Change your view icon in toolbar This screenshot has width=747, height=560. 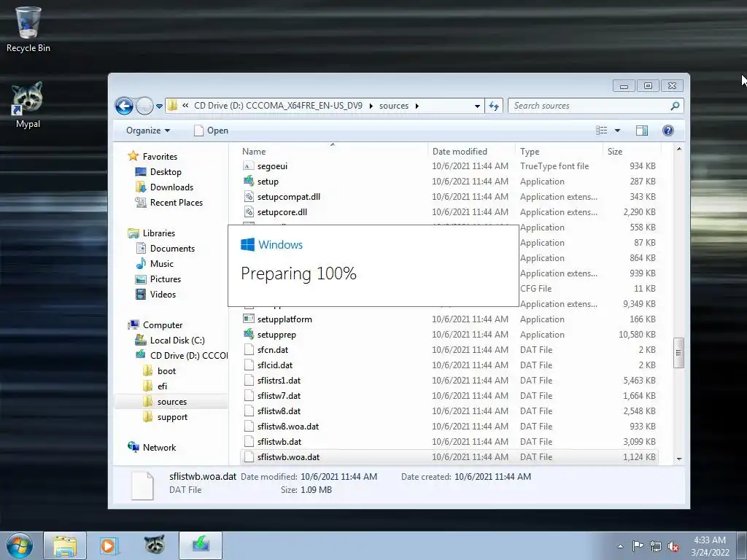point(601,131)
